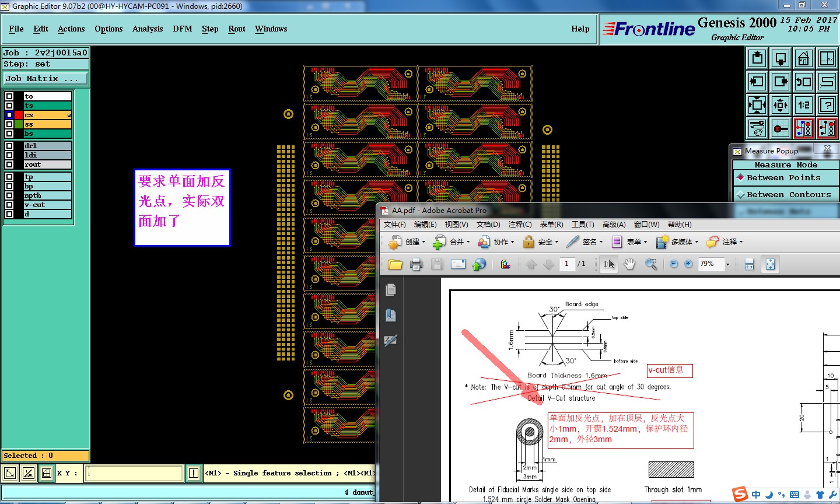The width and height of the screenshot is (840, 504).
Task: Click the green color swatch of ss layer
Action: click(19, 124)
